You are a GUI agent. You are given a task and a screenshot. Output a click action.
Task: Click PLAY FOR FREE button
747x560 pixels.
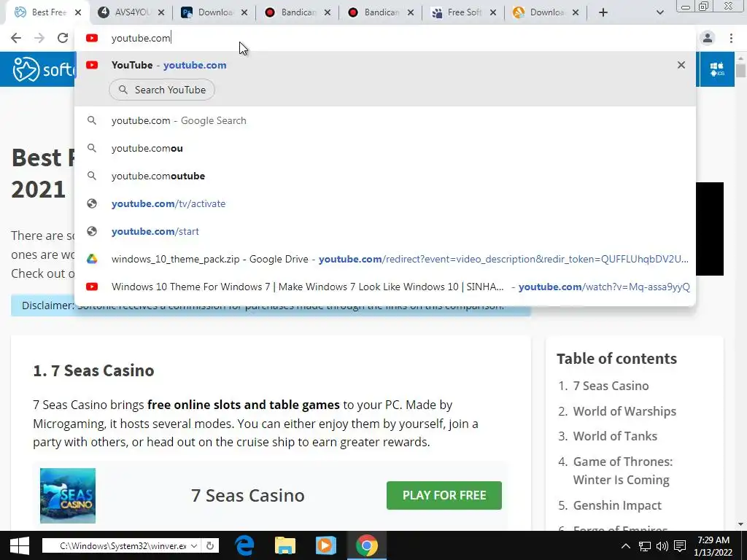pyautogui.click(x=444, y=495)
